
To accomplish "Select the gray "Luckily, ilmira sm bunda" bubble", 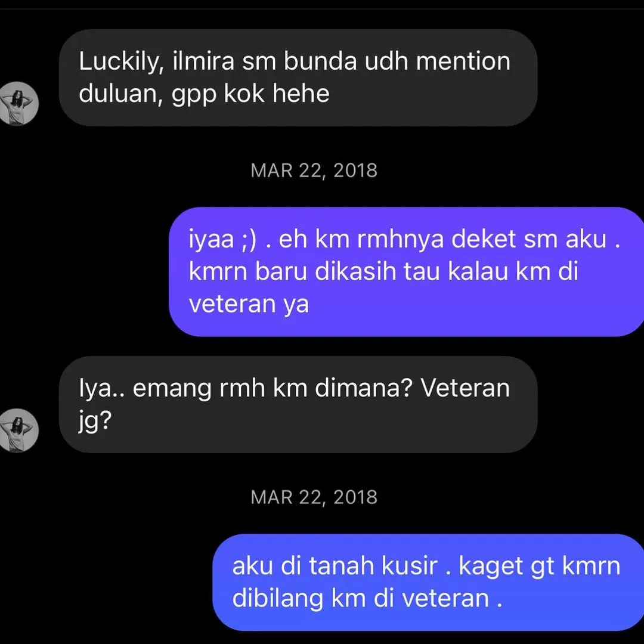I will [298, 78].
